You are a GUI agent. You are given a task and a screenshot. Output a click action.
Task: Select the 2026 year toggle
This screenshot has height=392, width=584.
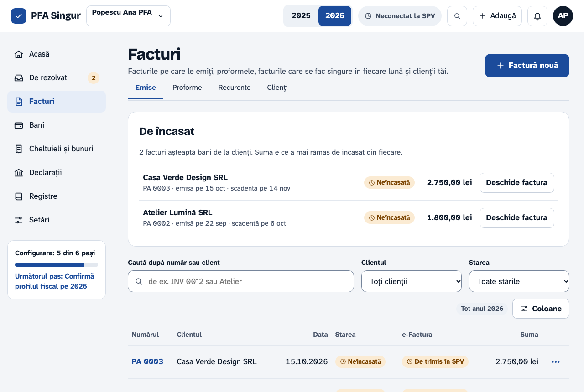click(335, 16)
